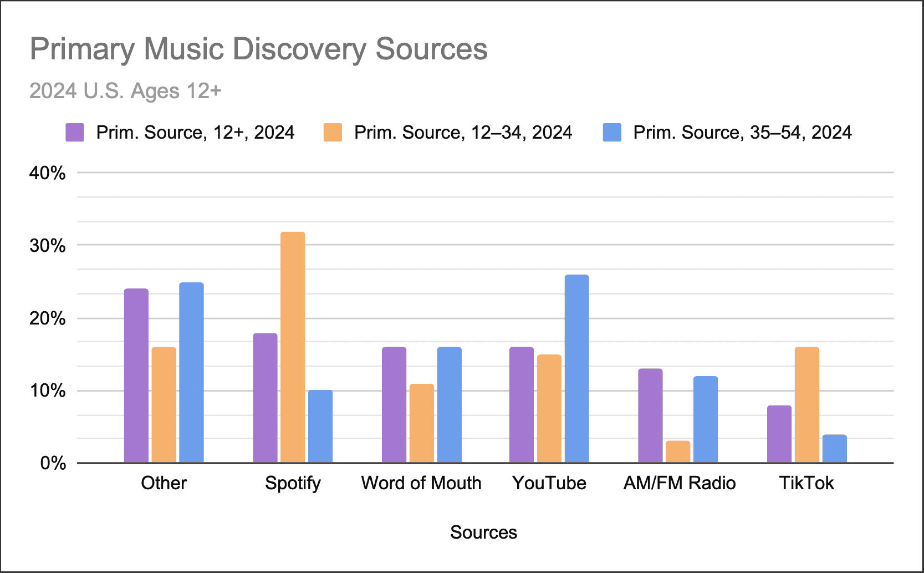
Task: Select the purple 12+ bar for TikTok
Action: pyautogui.click(x=779, y=434)
